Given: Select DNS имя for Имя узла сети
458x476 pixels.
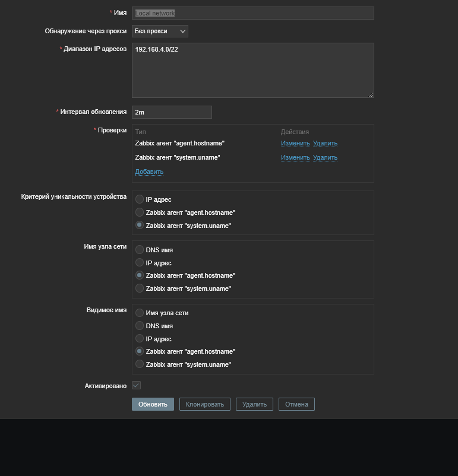Looking at the screenshot, I should (140, 250).
